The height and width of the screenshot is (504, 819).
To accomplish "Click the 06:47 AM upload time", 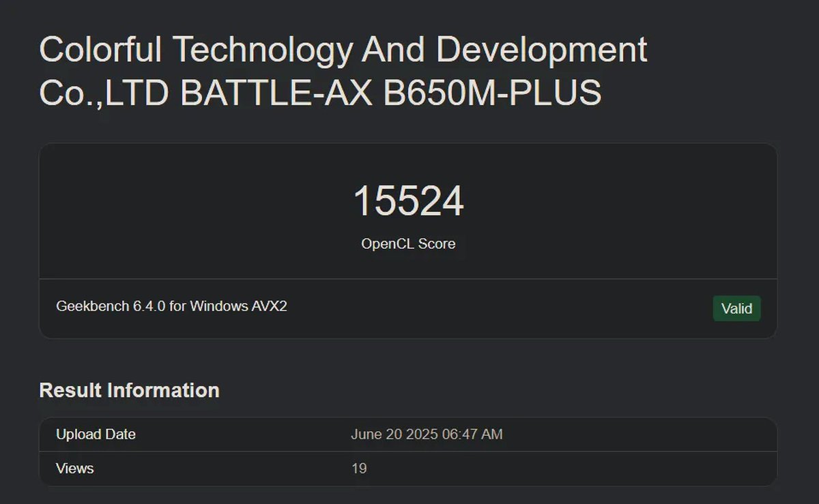I will pyautogui.click(x=473, y=434).
